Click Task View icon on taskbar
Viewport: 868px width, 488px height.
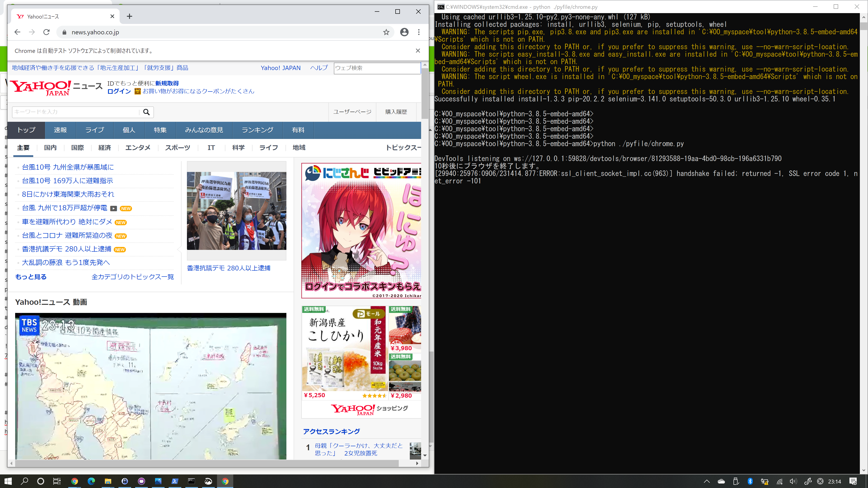pyautogui.click(x=57, y=481)
